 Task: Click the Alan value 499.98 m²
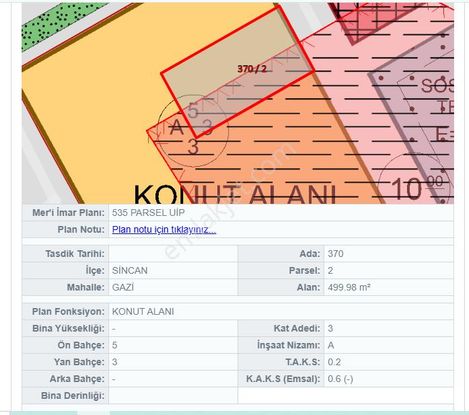[x=349, y=287]
